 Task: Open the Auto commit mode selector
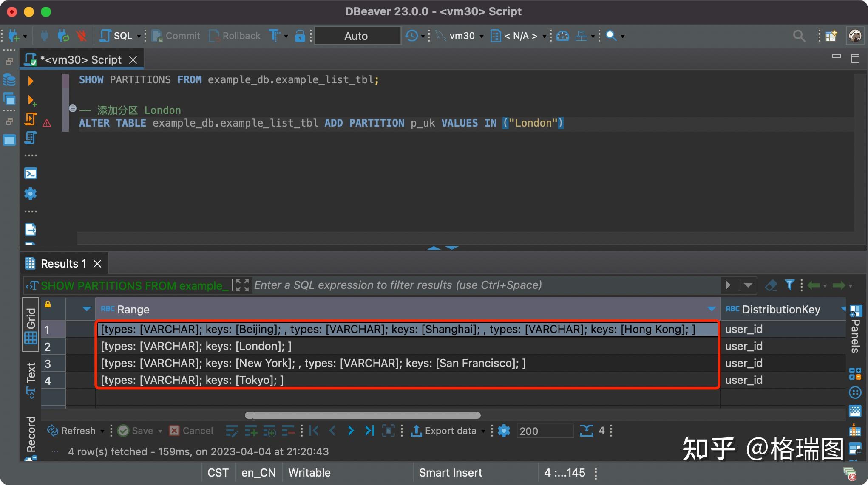pyautogui.click(x=357, y=36)
